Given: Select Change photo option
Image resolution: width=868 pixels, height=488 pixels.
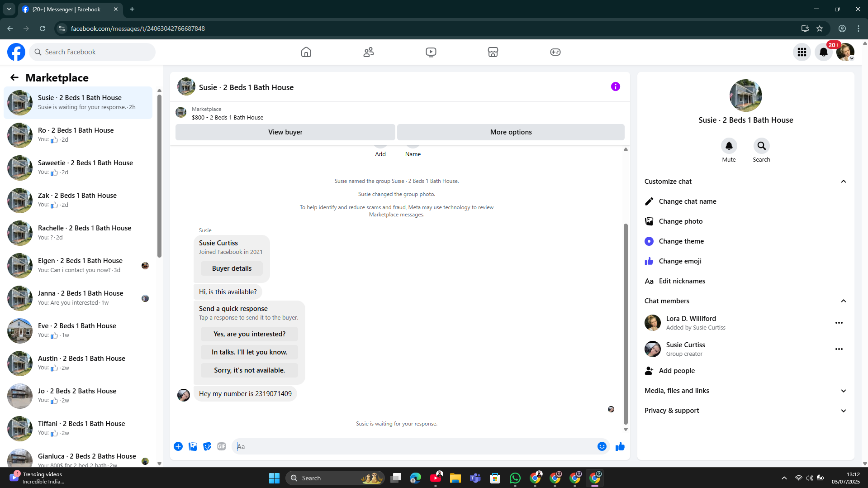Looking at the screenshot, I should tap(745, 221).
